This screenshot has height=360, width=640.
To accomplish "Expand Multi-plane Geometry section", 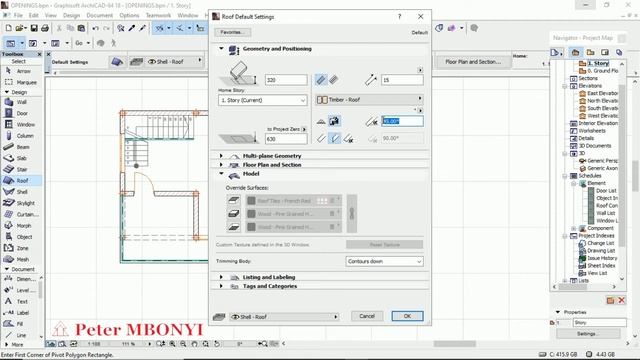I will tap(221, 156).
